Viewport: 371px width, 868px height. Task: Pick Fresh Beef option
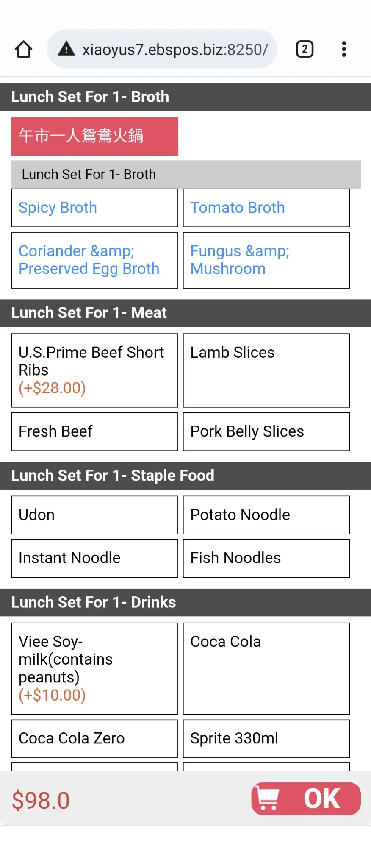click(x=94, y=431)
